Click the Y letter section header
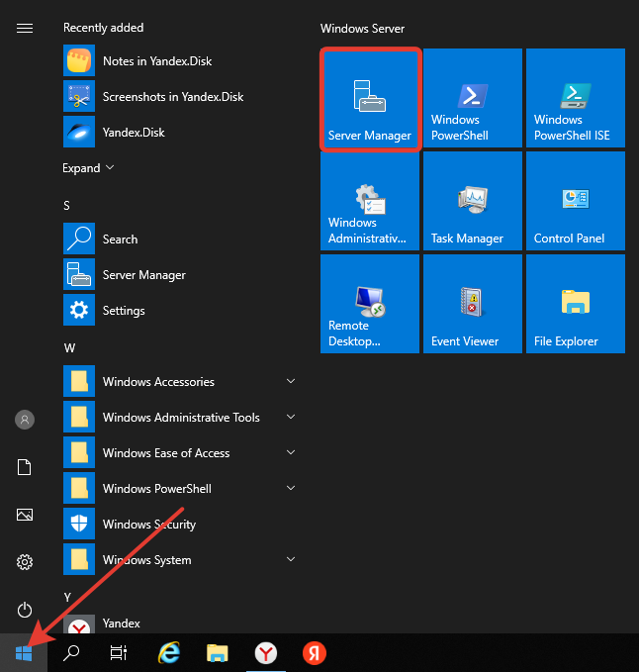This screenshot has height=672, width=639. click(x=67, y=597)
